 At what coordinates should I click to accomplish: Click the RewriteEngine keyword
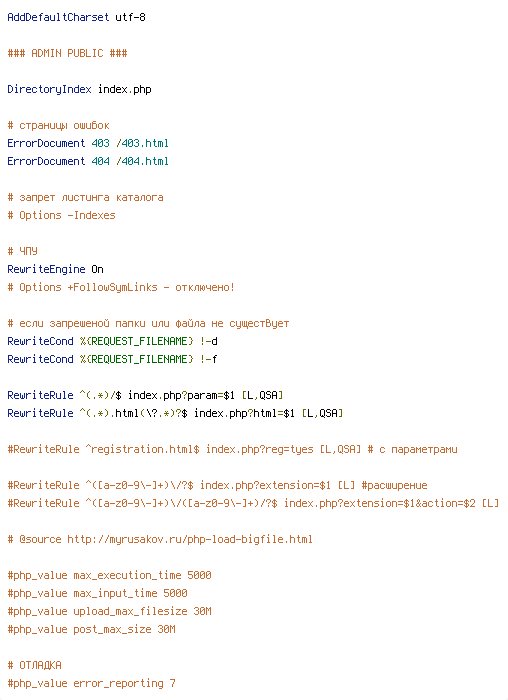[46, 269]
